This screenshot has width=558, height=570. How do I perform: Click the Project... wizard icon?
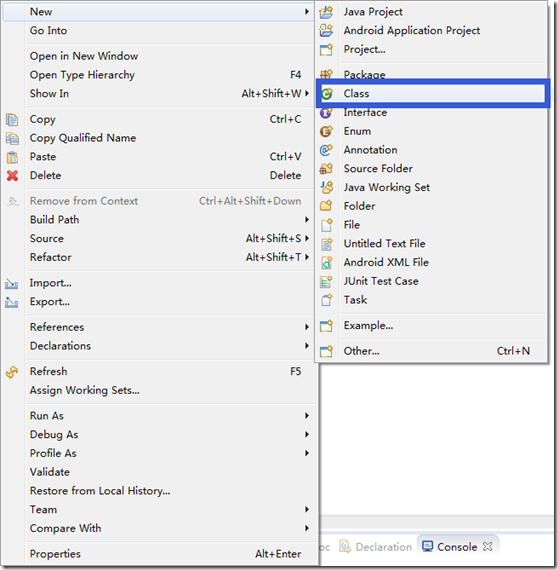coord(326,49)
